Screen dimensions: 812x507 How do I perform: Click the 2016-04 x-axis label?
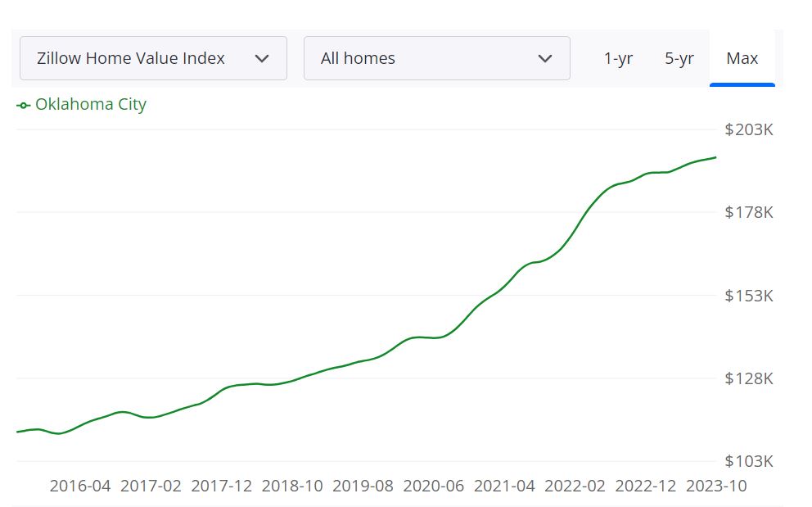81,486
